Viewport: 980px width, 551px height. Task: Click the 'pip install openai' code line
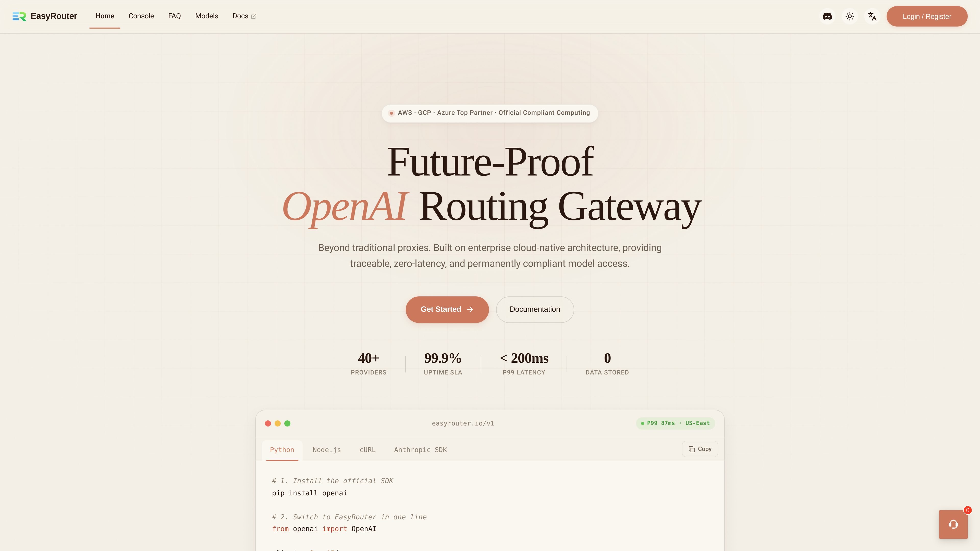(x=309, y=493)
